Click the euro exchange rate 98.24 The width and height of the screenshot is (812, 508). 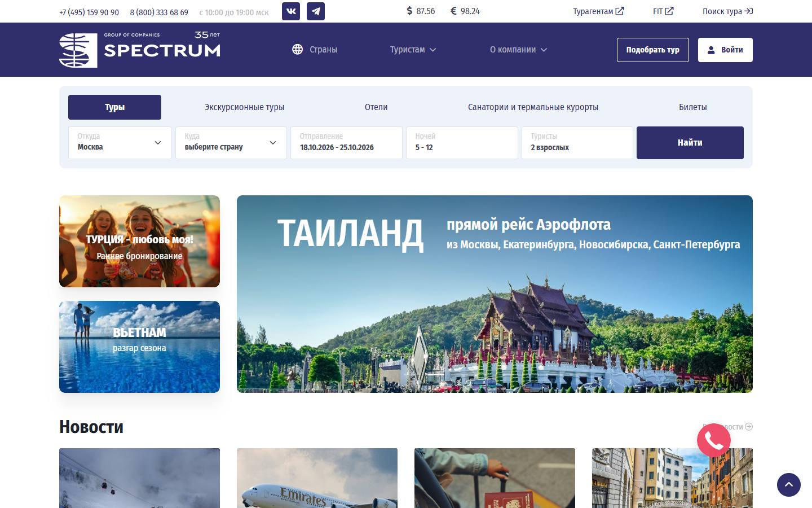[465, 11]
